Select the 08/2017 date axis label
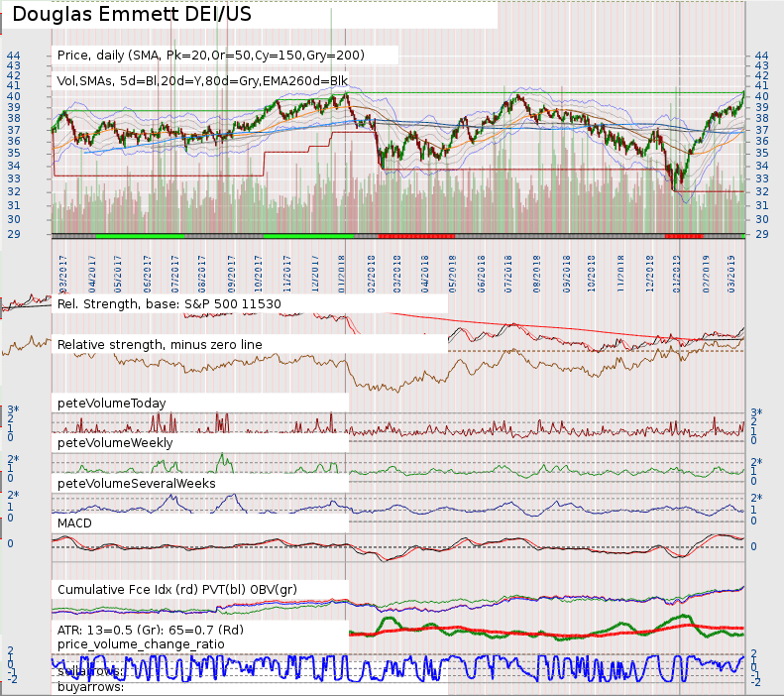784x696 pixels. click(x=201, y=274)
